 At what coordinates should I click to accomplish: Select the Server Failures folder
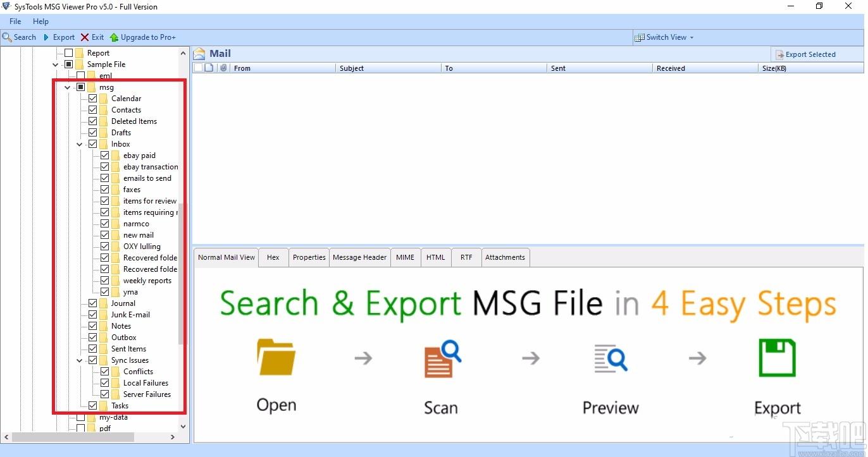[x=147, y=394]
